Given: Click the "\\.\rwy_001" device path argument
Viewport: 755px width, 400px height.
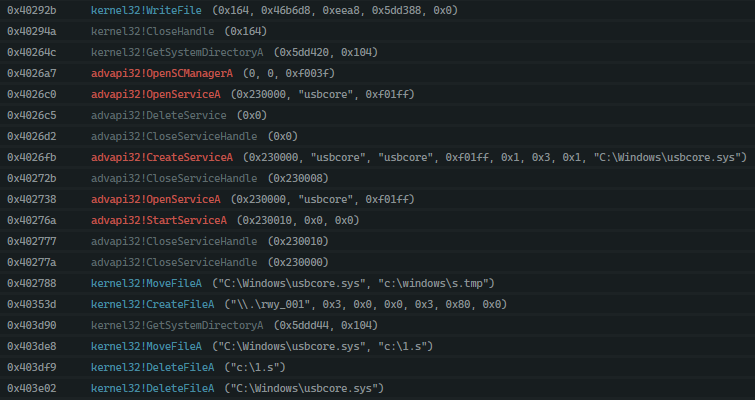Looking at the screenshot, I should [x=273, y=304].
